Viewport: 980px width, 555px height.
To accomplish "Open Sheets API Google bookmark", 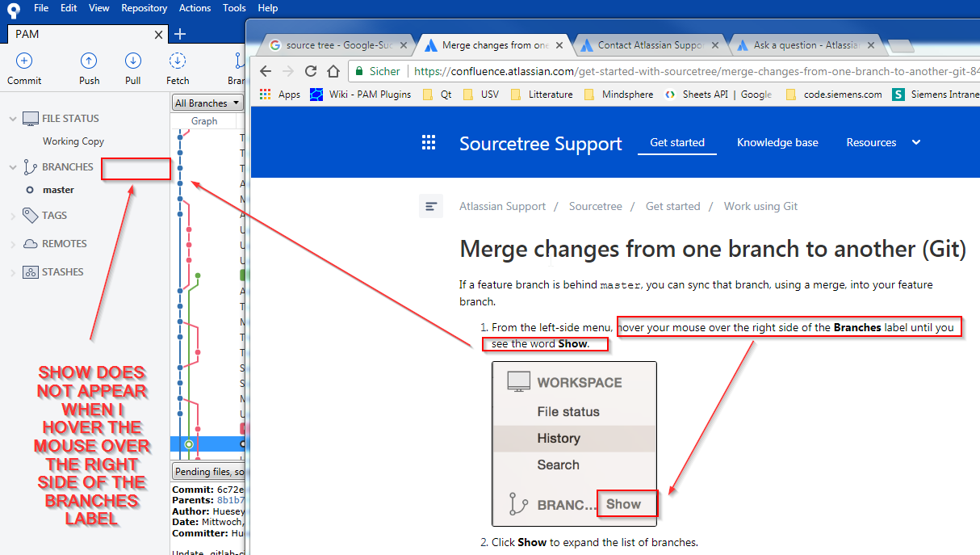I will pyautogui.click(x=718, y=95).
